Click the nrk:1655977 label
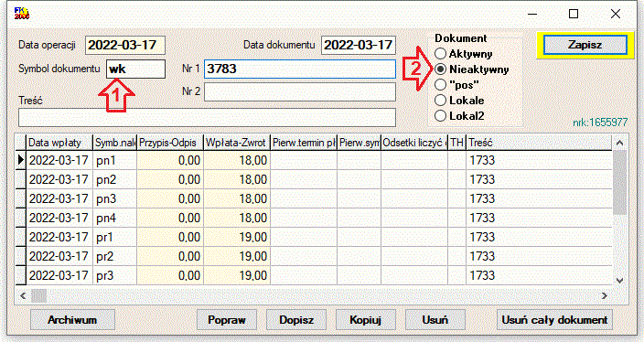 tap(600, 122)
